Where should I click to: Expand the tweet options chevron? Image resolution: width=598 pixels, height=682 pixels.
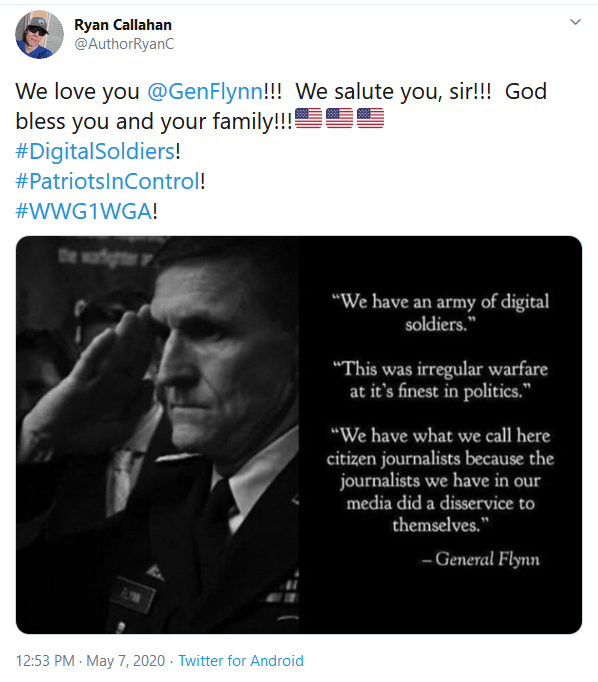coord(575,22)
